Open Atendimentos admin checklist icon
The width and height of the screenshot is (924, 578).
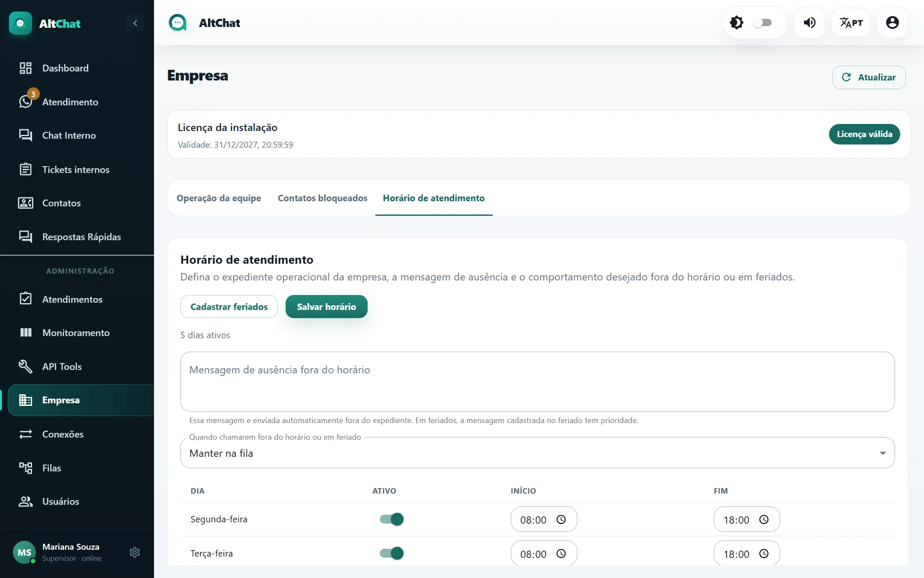pos(26,298)
